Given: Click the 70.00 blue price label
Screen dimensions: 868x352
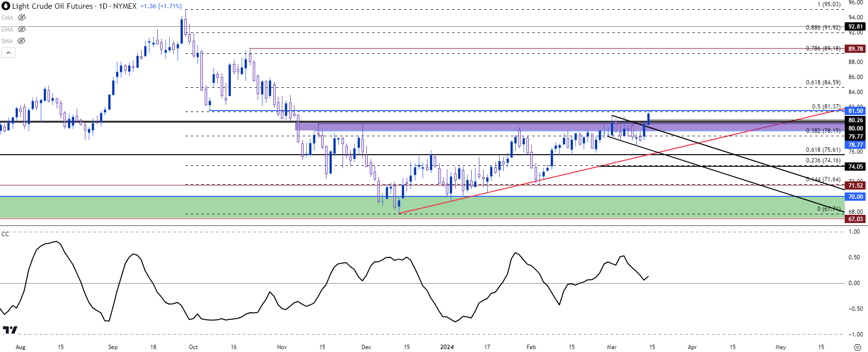Looking at the screenshot, I should [x=855, y=197].
